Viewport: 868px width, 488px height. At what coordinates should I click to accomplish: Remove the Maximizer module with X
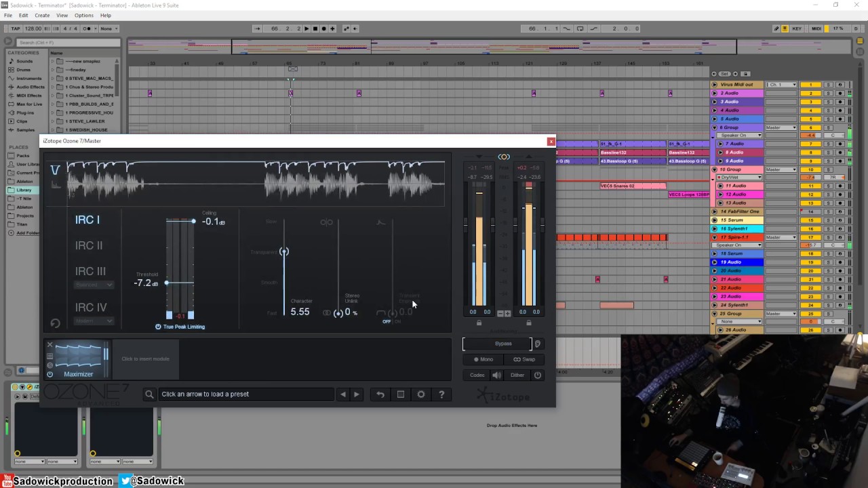tap(50, 345)
